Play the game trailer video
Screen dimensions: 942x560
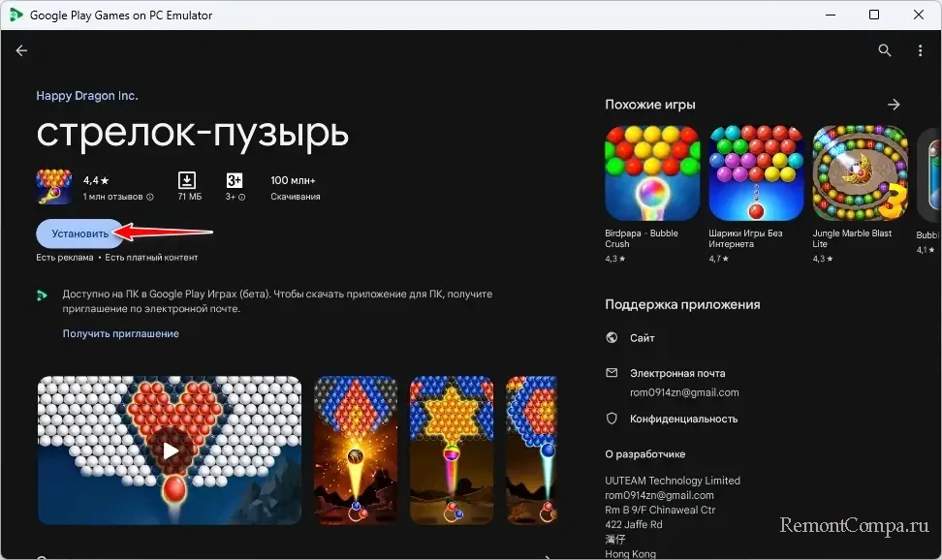[x=170, y=451]
